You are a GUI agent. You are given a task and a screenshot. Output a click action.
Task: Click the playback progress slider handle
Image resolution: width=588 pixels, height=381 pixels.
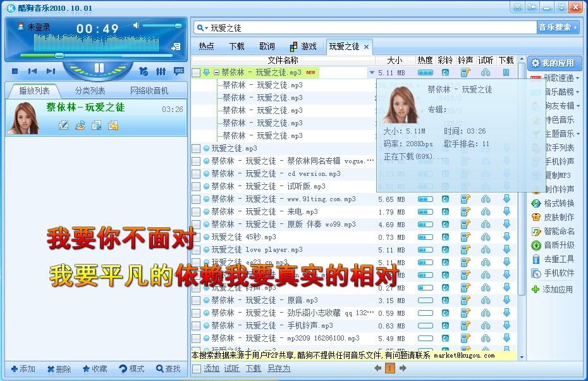[x=59, y=56]
